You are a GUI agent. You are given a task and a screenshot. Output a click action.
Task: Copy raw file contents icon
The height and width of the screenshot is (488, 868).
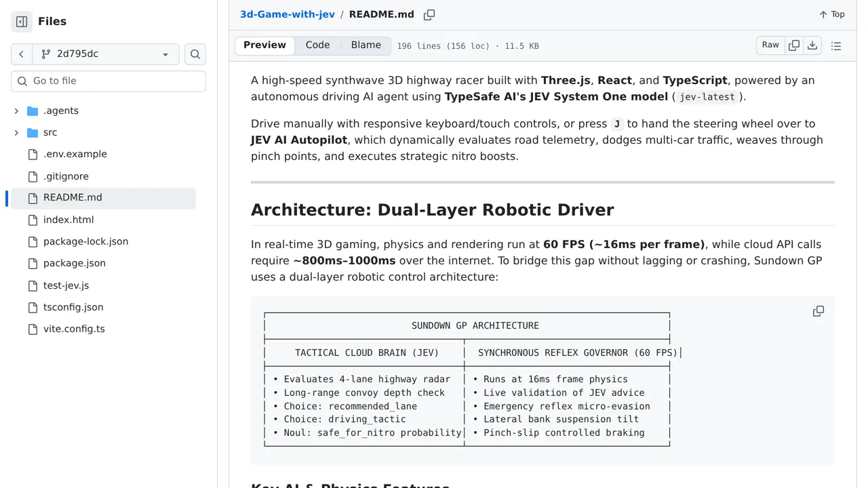(794, 45)
